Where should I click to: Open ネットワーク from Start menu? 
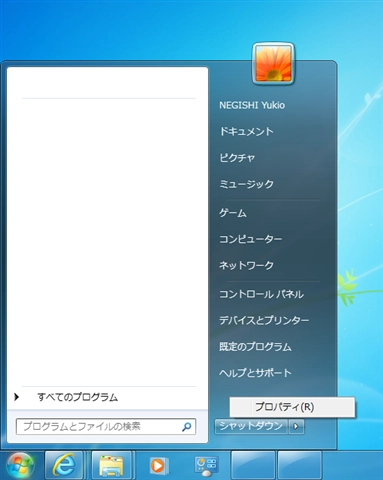click(x=246, y=265)
